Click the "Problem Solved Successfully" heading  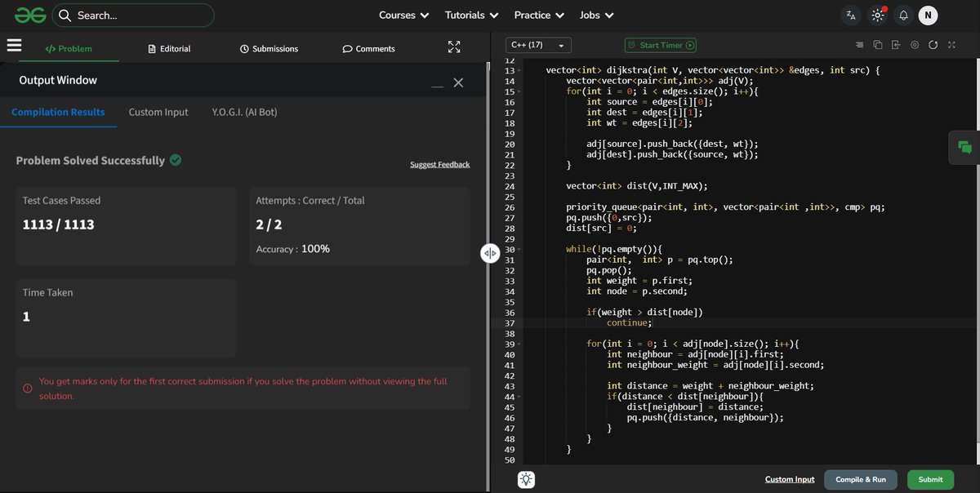(90, 161)
